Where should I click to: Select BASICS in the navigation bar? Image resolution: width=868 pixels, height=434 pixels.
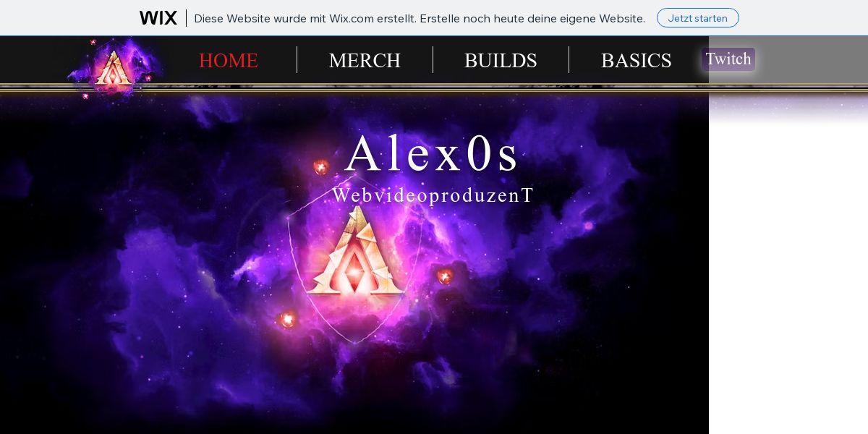tap(637, 60)
